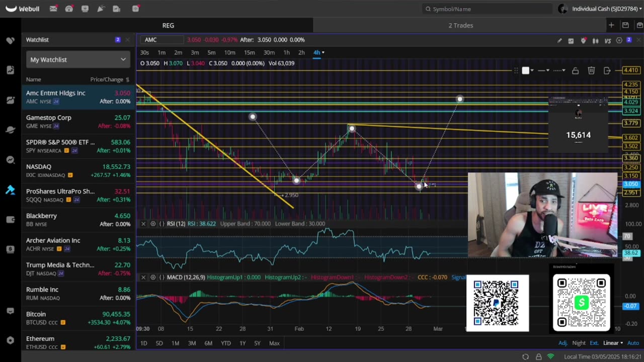Select the 1h interval

coord(286,52)
